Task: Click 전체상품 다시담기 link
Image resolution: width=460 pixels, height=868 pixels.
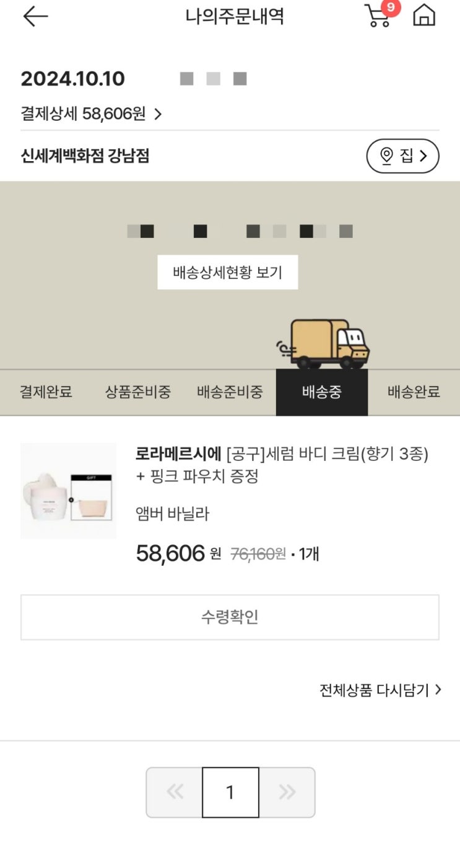Action: [x=380, y=690]
